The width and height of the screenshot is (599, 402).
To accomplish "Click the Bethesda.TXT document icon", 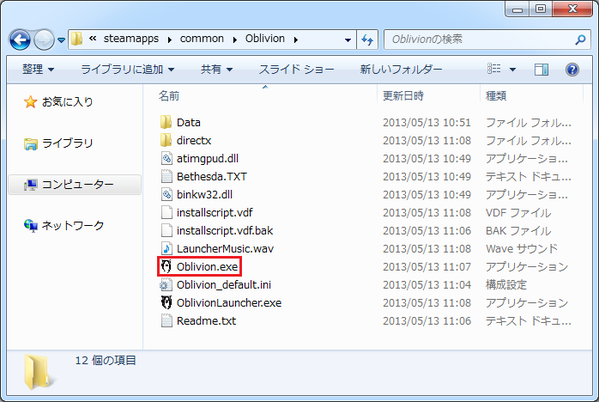I will coord(166,176).
